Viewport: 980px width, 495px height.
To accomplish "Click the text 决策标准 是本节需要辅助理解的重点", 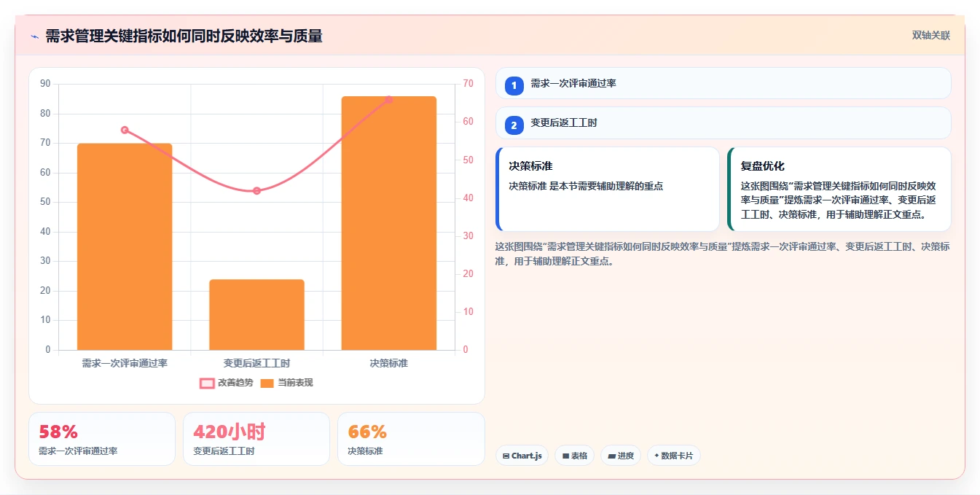I will click(x=586, y=186).
